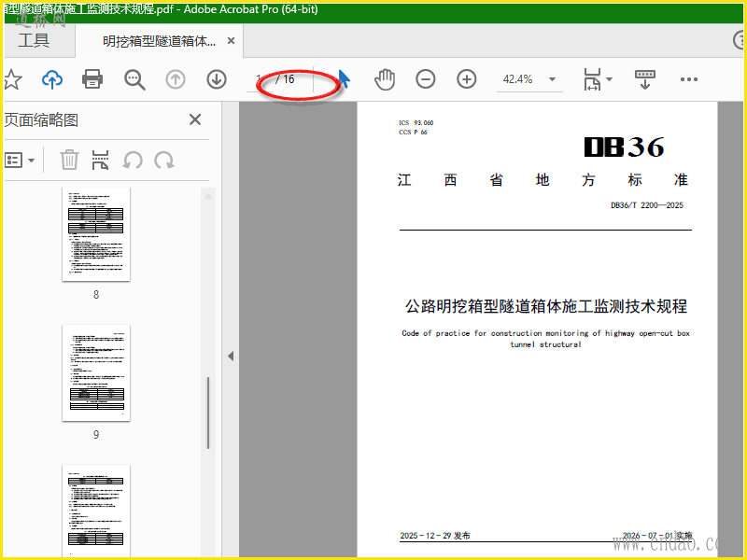The width and height of the screenshot is (747, 560).
Task: Go to previous page with up arrow
Action: point(176,79)
